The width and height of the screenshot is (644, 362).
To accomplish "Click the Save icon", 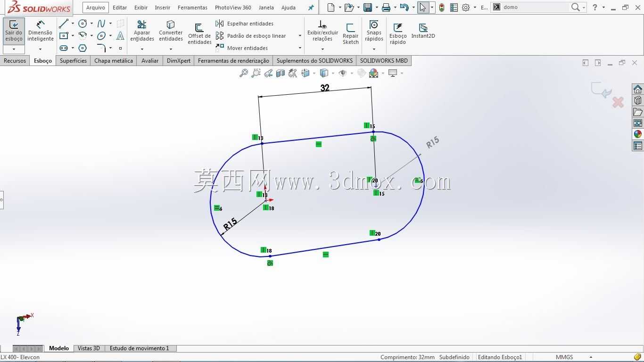I will point(367,8).
